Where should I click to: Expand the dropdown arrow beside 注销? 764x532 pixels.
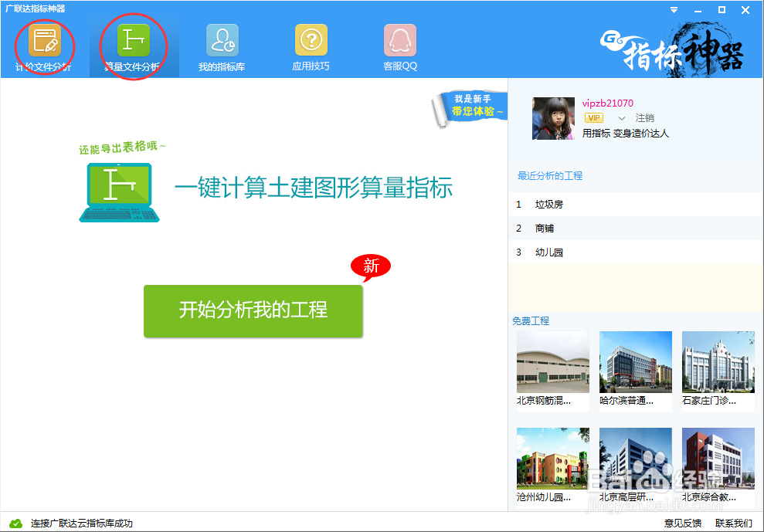click(x=621, y=118)
